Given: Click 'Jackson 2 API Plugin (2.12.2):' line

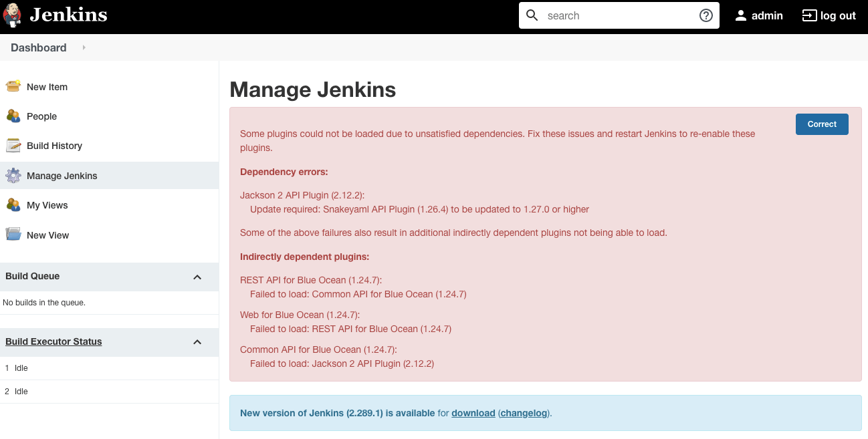Looking at the screenshot, I should [x=302, y=195].
